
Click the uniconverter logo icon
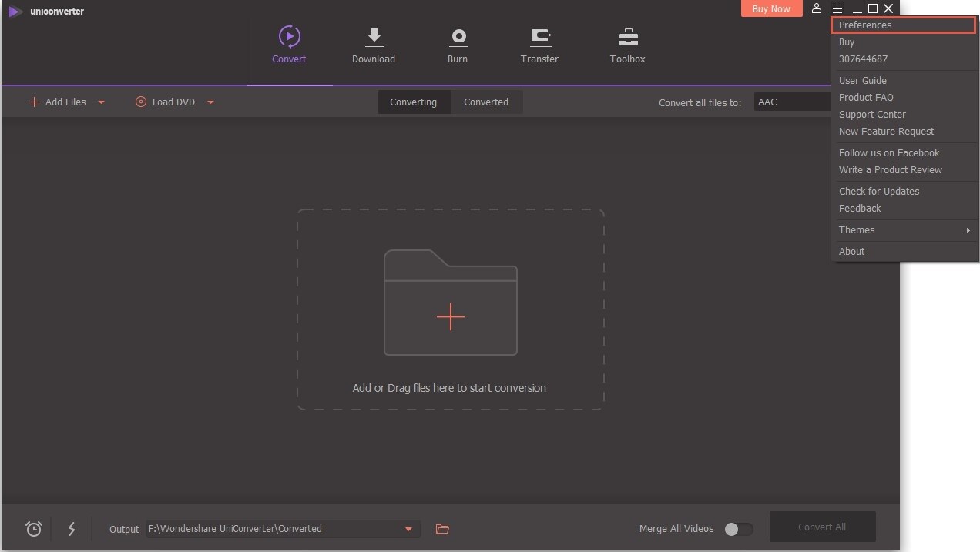[15, 11]
